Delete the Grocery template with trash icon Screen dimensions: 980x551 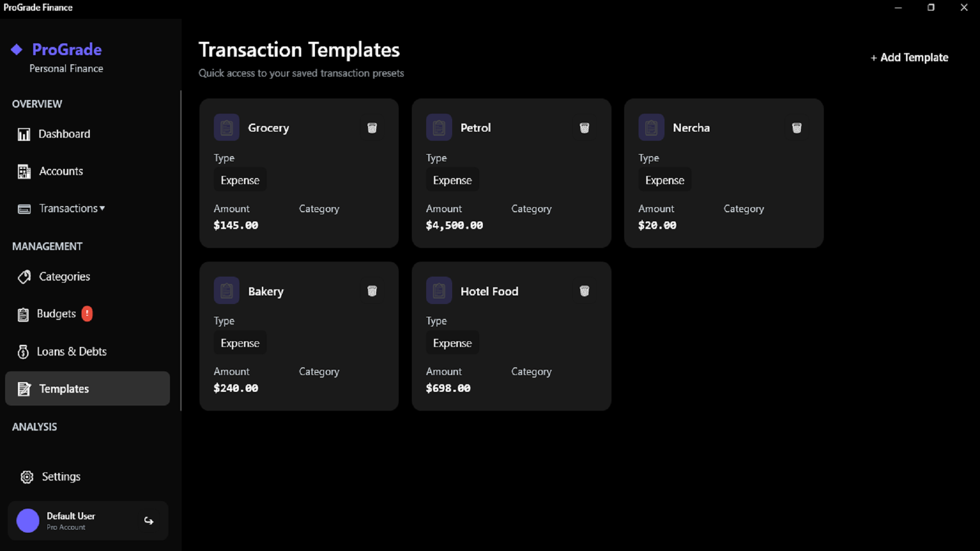(x=372, y=128)
